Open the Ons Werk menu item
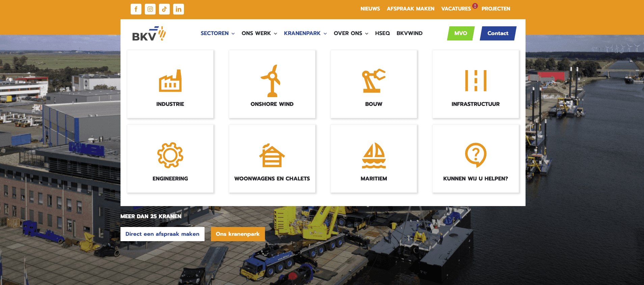This screenshot has width=644, height=285. coord(256,33)
